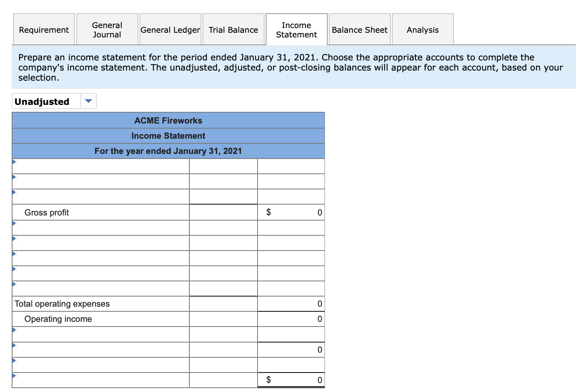This screenshot has height=392, width=586.
Task: Click the Gross profit row label
Action: (x=46, y=212)
